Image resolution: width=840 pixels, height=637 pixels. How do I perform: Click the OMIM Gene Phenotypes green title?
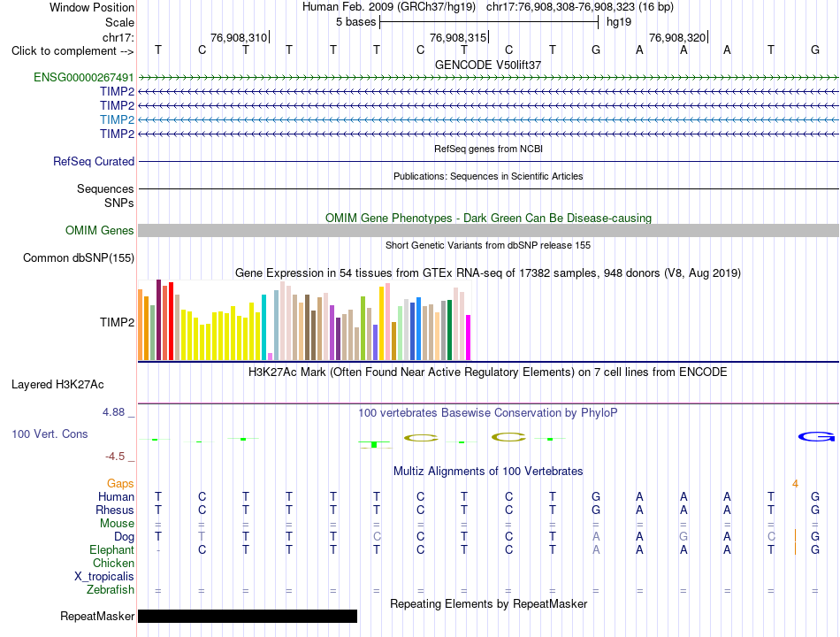pyautogui.click(x=488, y=219)
